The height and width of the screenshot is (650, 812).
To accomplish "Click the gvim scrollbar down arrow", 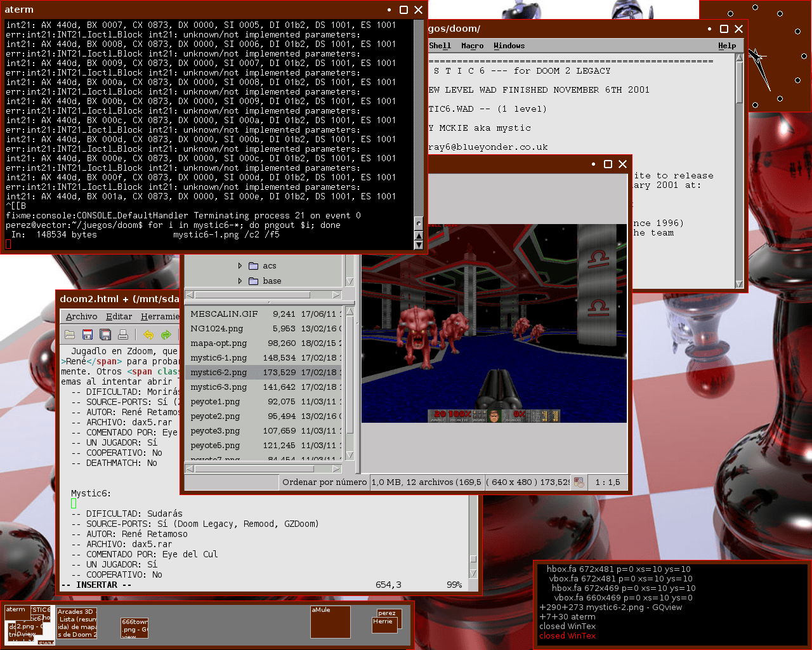I will coord(473,573).
